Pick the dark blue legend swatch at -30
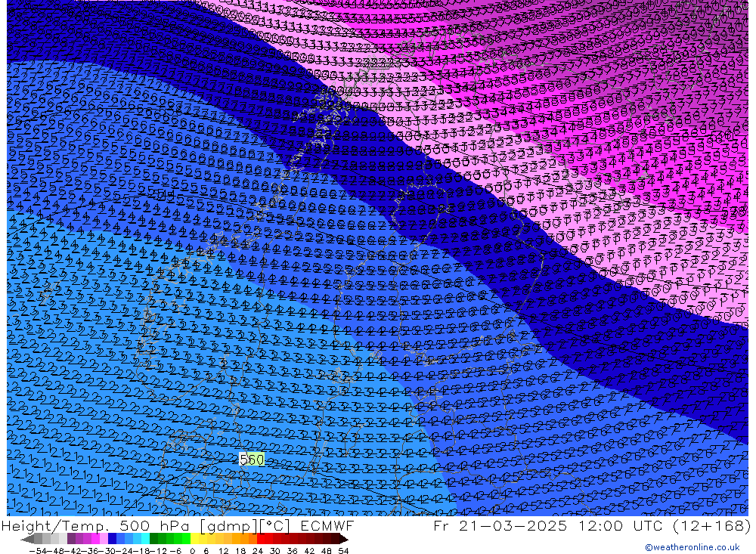The width and height of the screenshot is (756, 554). [113, 539]
